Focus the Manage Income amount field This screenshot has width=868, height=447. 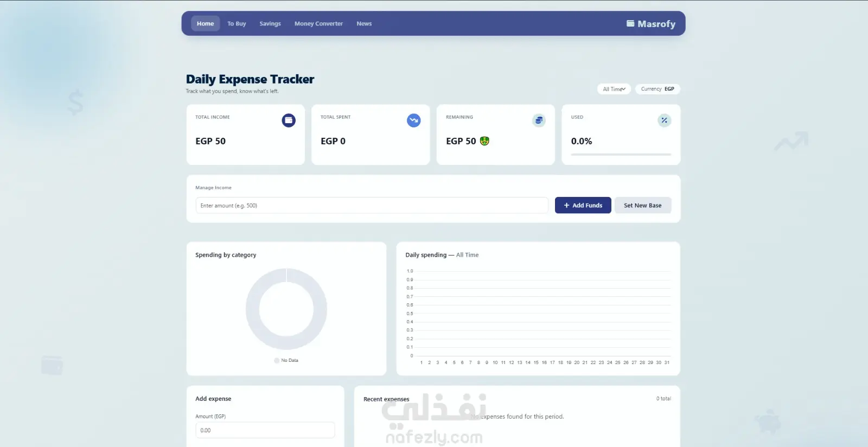[372, 206]
